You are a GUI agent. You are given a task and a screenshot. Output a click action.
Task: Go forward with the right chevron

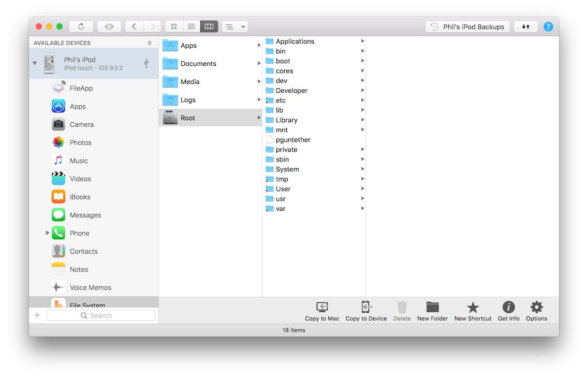pos(152,26)
